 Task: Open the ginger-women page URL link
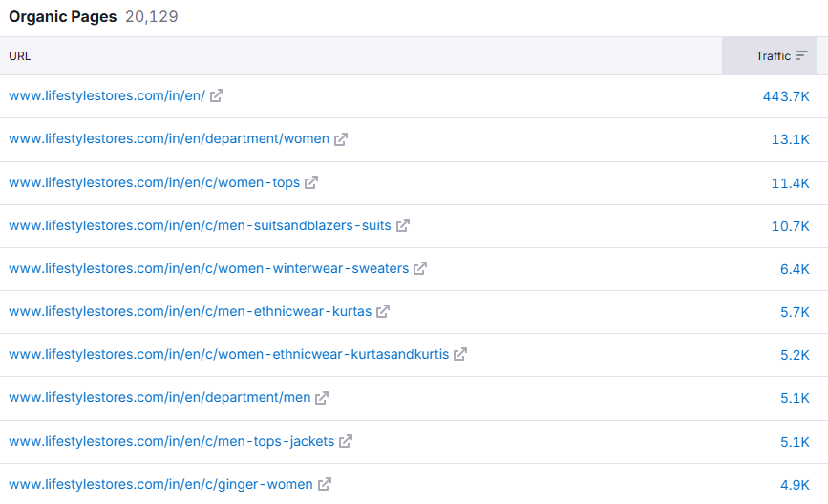(160, 484)
